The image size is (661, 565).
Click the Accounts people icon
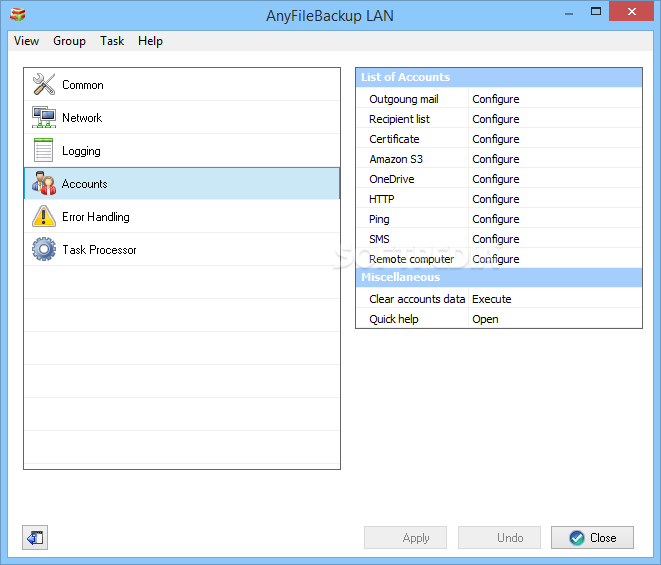(44, 183)
